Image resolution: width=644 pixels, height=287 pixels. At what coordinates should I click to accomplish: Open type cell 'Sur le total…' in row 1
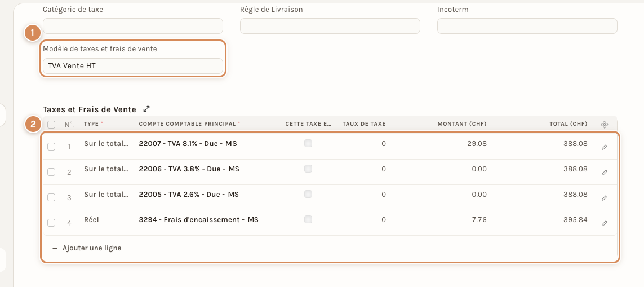[106, 144]
